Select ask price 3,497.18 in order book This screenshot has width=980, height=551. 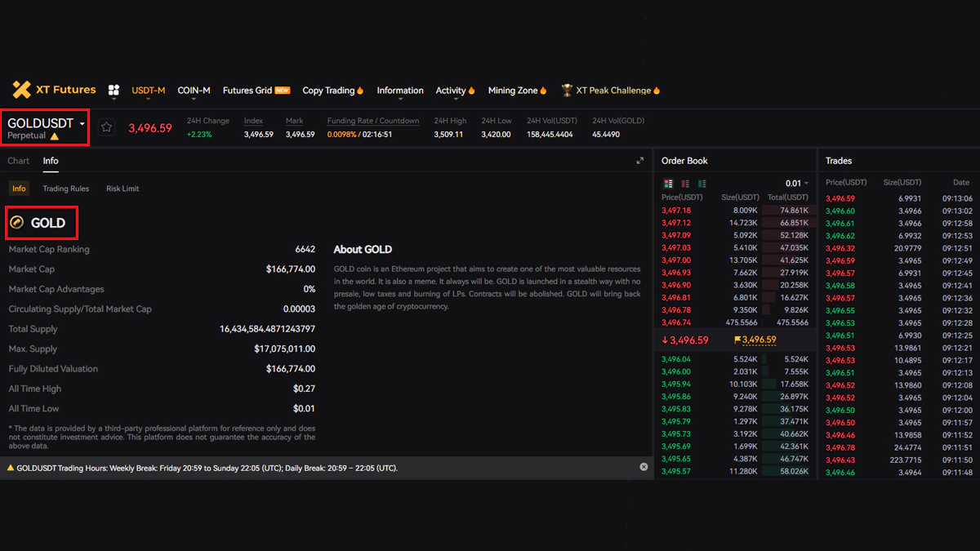point(676,210)
